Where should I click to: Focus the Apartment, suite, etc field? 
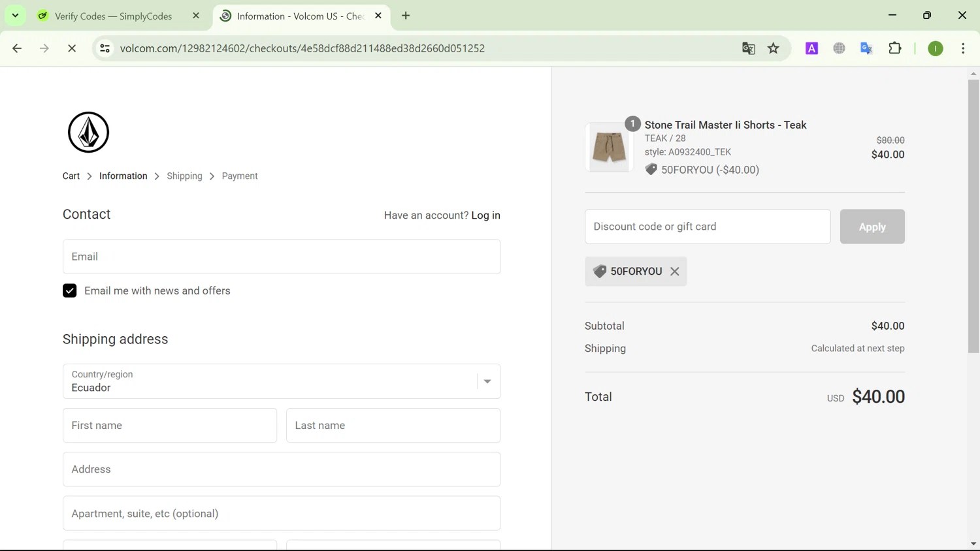pyautogui.click(x=282, y=514)
